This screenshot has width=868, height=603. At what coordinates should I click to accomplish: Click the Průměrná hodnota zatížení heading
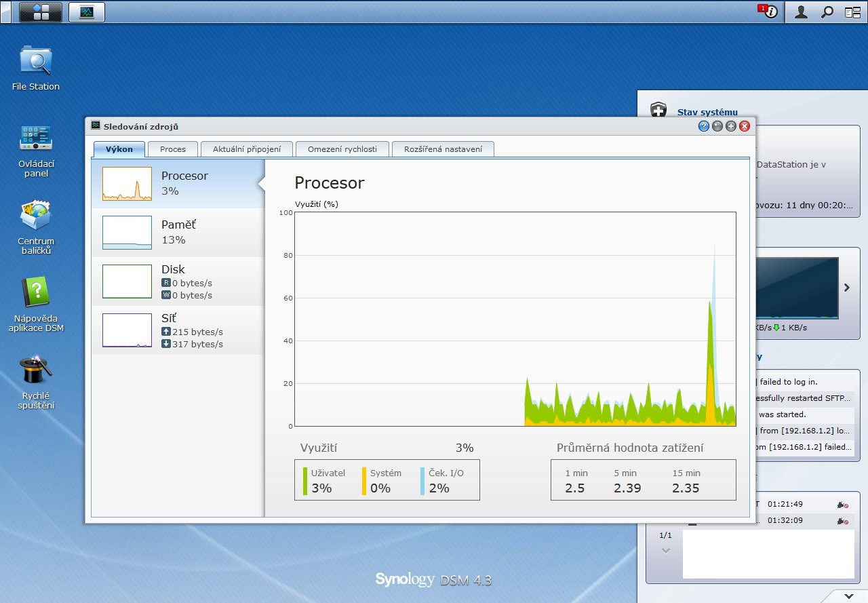click(x=630, y=448)
